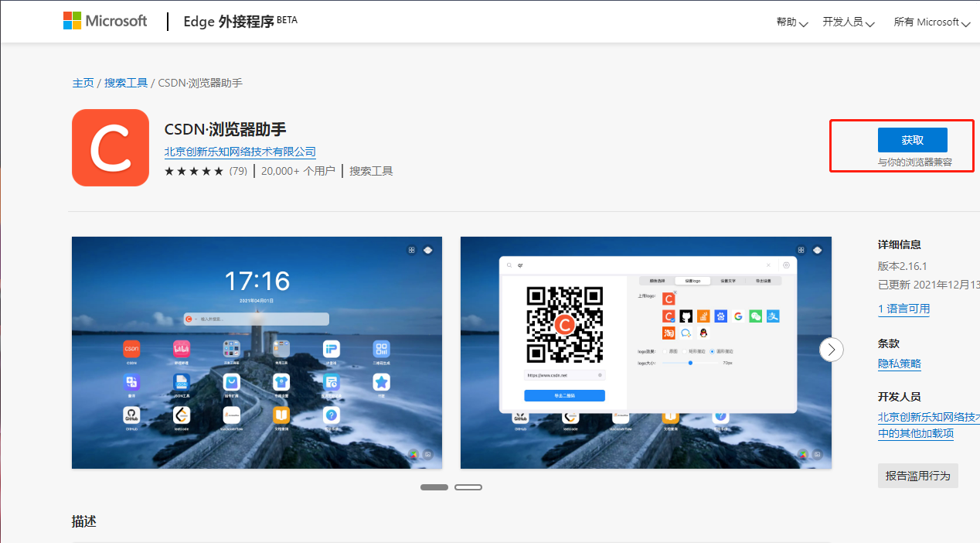Select the second carousel page indicator
The image size is (980, 543).
coord(468,487)
